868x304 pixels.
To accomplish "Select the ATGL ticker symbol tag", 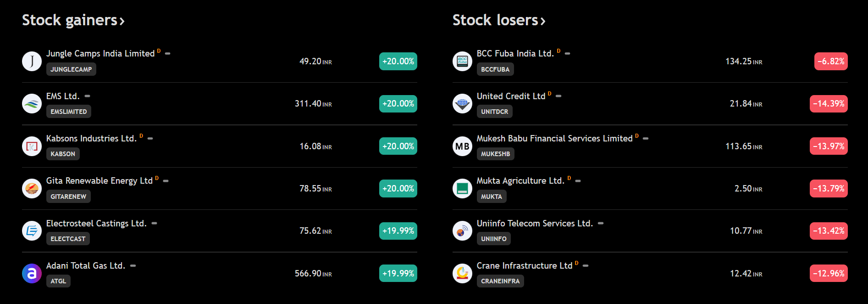I will pyautogui.click(x=58, y=281).
